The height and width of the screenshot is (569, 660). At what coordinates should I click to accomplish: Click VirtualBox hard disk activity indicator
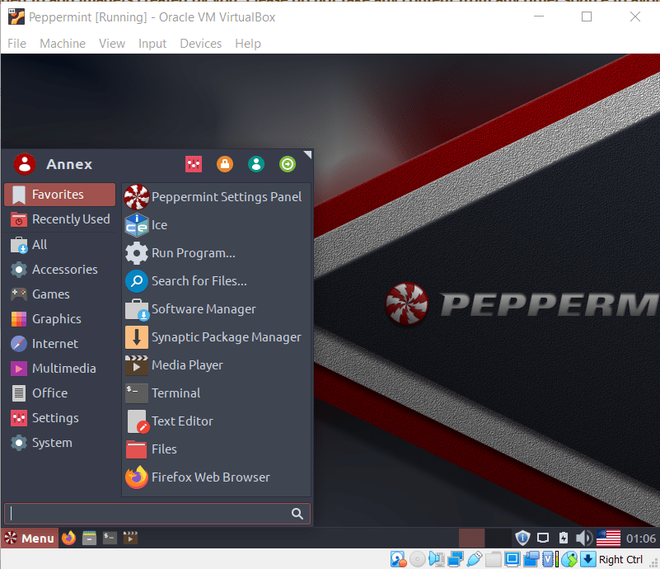pyautogui.click(x=398, y=559)
